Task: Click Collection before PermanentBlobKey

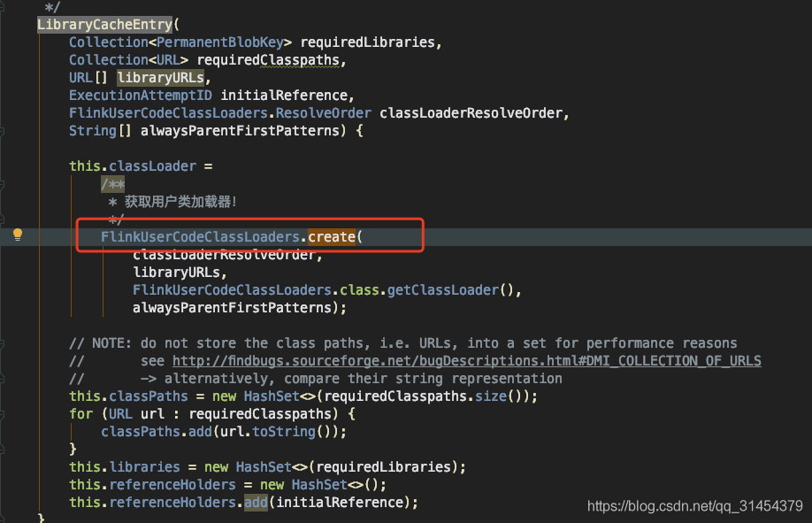Action: tap(109, 42)
